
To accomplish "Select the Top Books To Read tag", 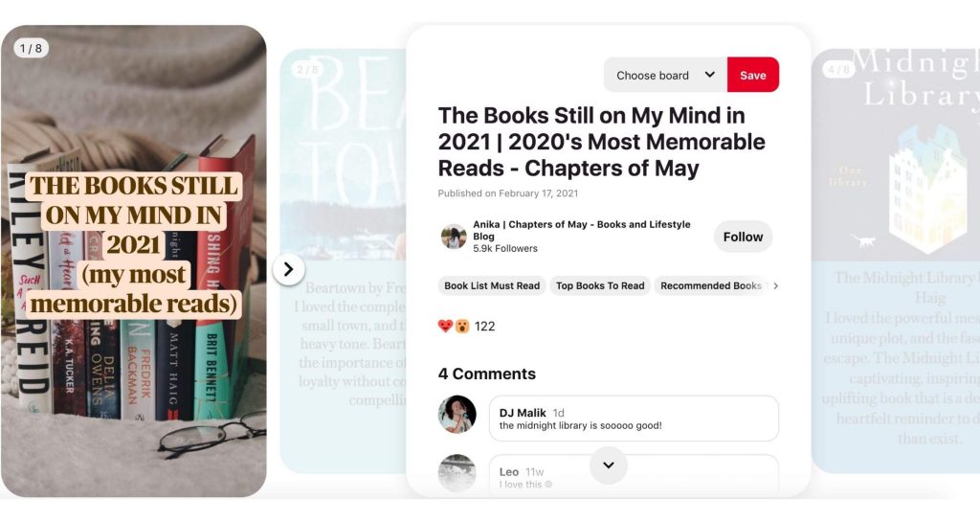I will (600, 285).
